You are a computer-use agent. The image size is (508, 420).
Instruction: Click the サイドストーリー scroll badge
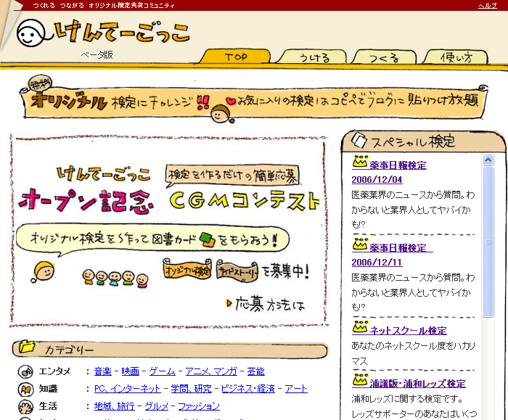[237, 270]
